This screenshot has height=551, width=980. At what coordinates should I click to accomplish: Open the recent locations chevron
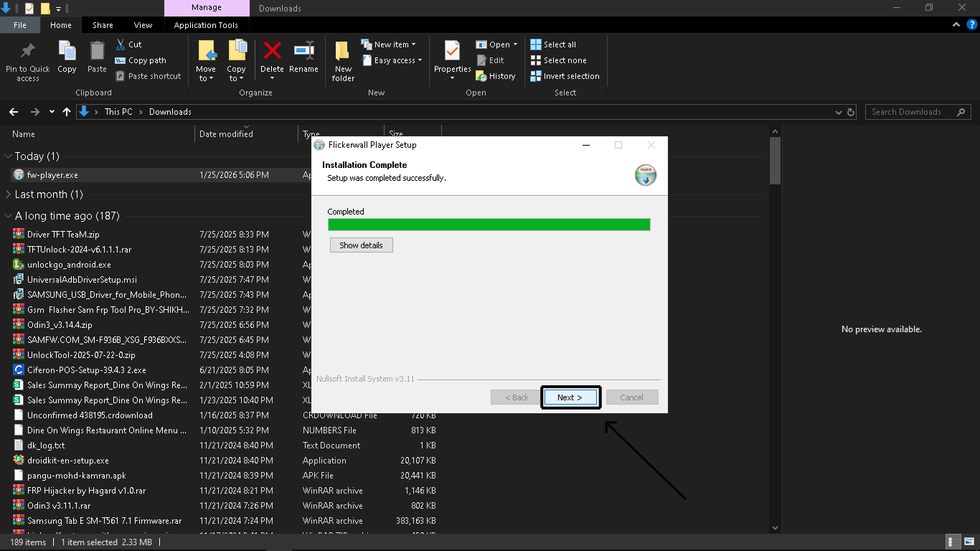(x=52, y=112)
